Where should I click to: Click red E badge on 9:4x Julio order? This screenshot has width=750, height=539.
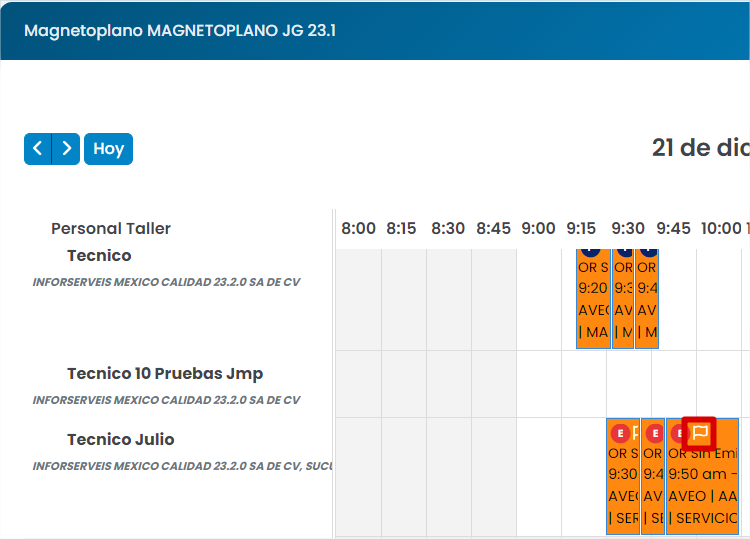pyautogui.click(x=655, y=433)
